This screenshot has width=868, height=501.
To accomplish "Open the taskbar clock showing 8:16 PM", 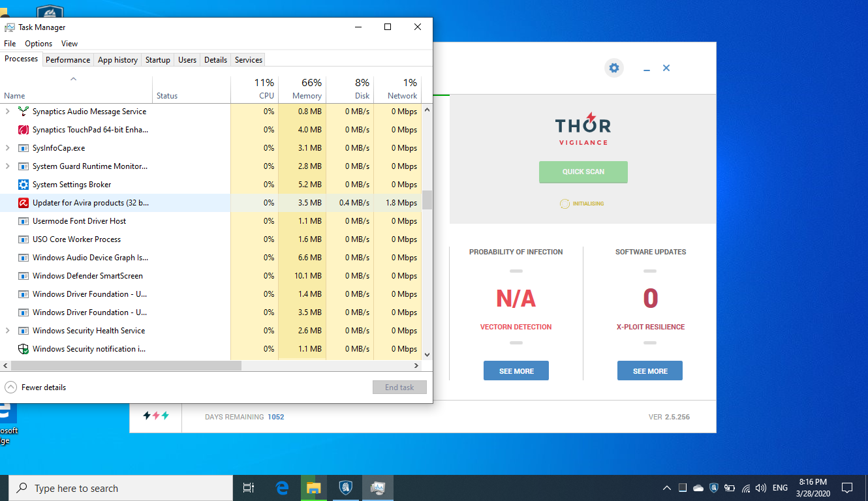I will click(x=813, y=488).
